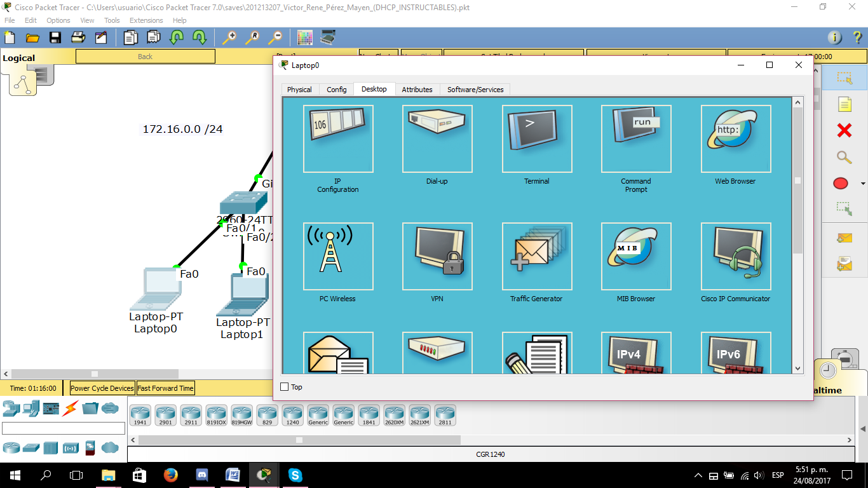This screenshot has height=488, width=868.
Task: Open the IPv6 Firewall icon
Action: (x=736, y=353)
